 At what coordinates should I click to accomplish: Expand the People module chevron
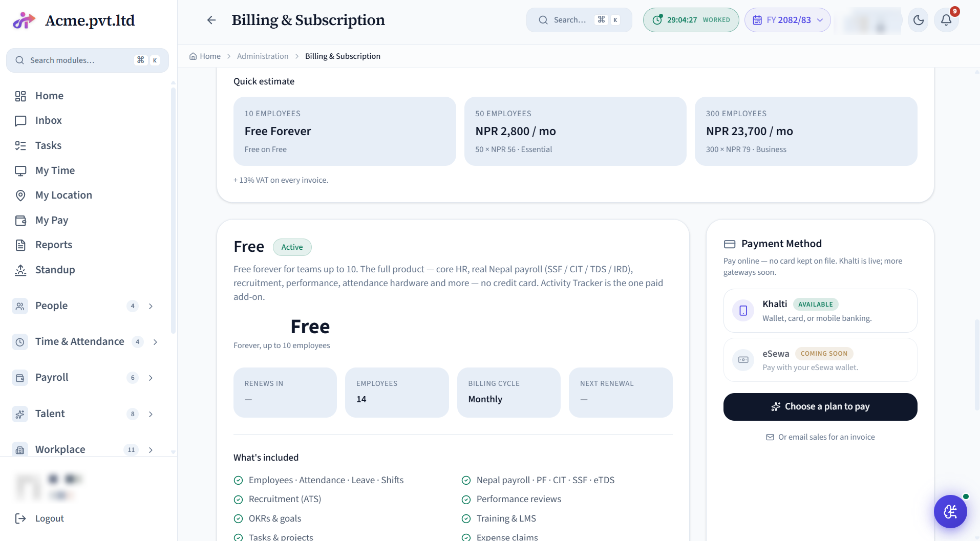point(151,306)
